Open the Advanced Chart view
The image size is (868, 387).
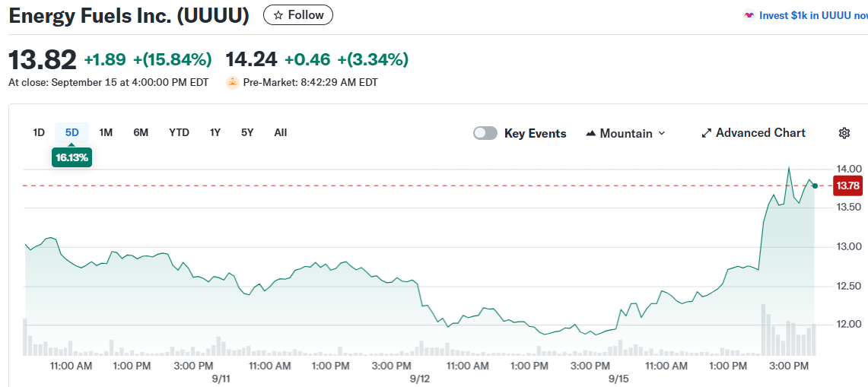753,133
